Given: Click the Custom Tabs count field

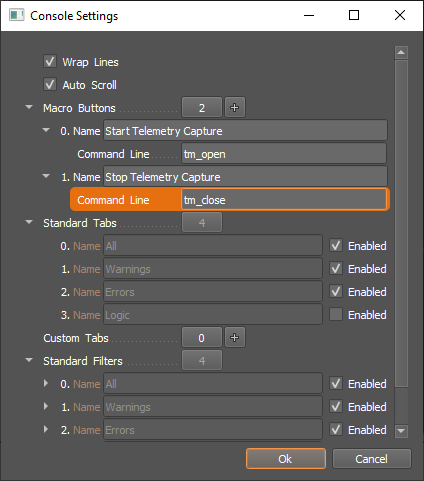Looking at the screenshot, I should [202, 337].
